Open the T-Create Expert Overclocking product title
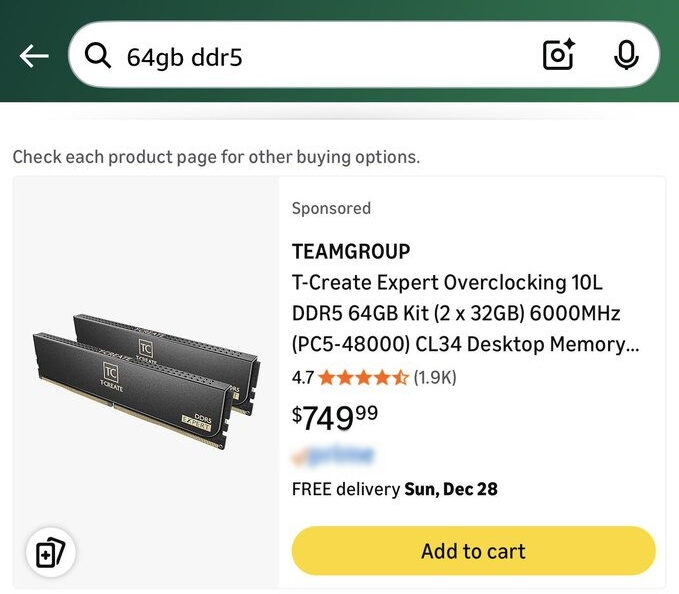 point(465,314)
